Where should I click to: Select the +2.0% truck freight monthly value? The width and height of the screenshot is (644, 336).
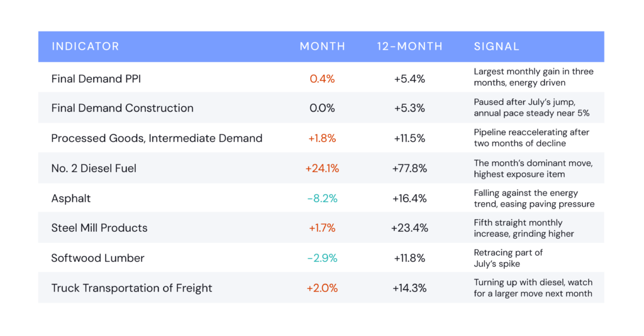[x=323, y=288]
